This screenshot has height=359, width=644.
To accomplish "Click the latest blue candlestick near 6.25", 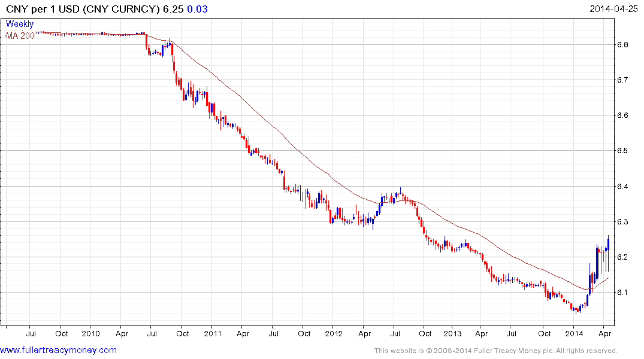I will click(608, 253).
